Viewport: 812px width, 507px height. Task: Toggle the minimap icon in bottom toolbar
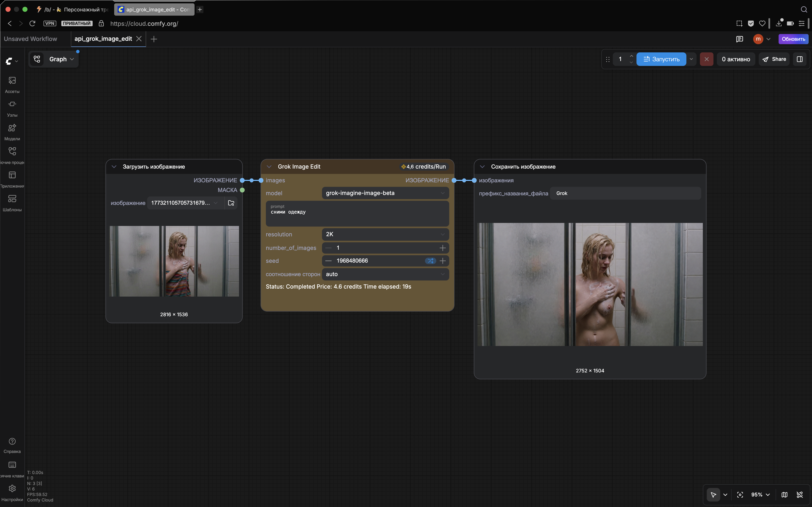pos(785,495)
